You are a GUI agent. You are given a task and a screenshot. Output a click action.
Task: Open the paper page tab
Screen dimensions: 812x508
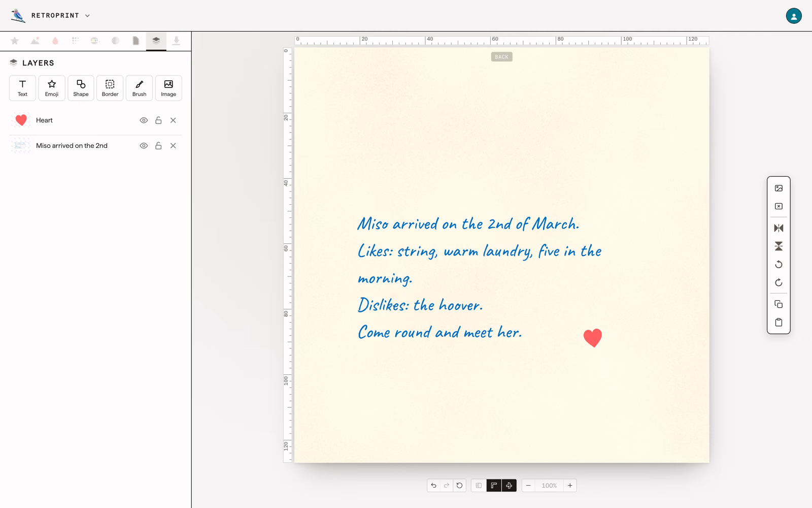(136, 41)
